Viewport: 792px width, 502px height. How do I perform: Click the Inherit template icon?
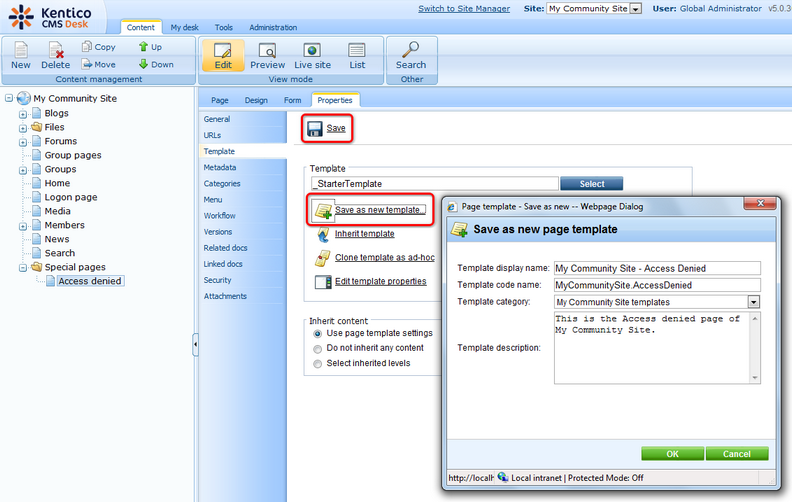(x=323, y=234)
